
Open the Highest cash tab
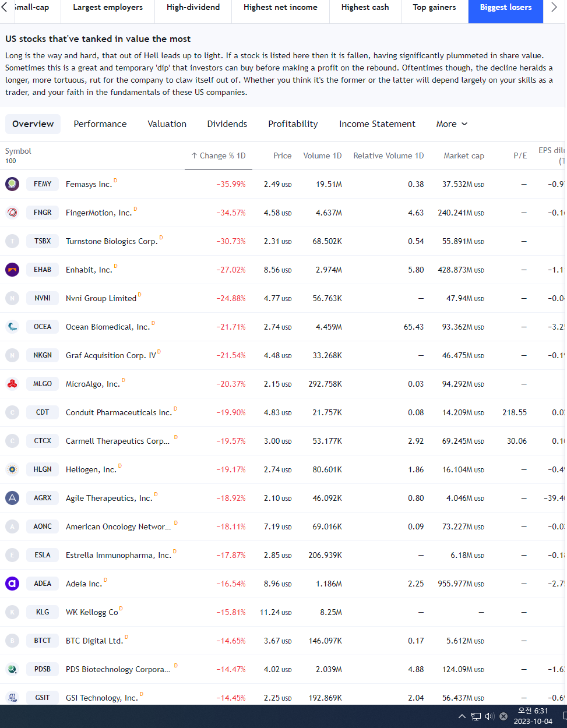point(365,8)
